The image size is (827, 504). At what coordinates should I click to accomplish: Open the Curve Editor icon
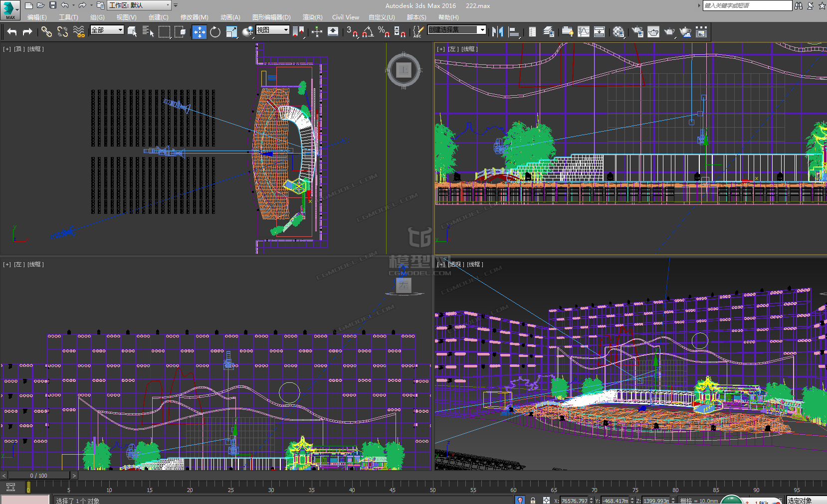[x=584, y=32]
